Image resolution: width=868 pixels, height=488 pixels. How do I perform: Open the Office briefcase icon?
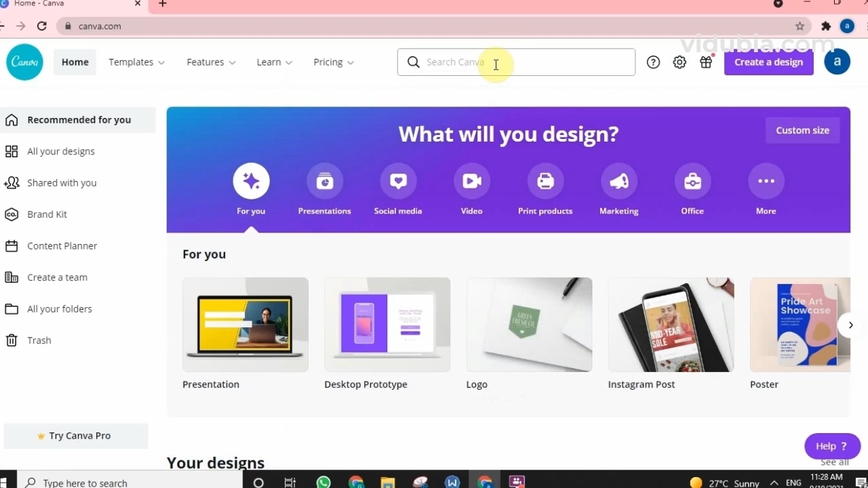pyautogui.click(x=692, y=182)
